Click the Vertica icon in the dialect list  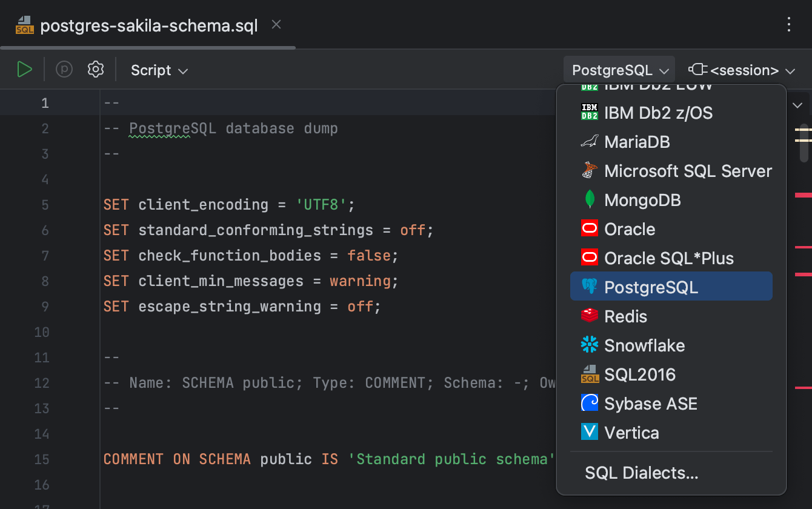589,432
